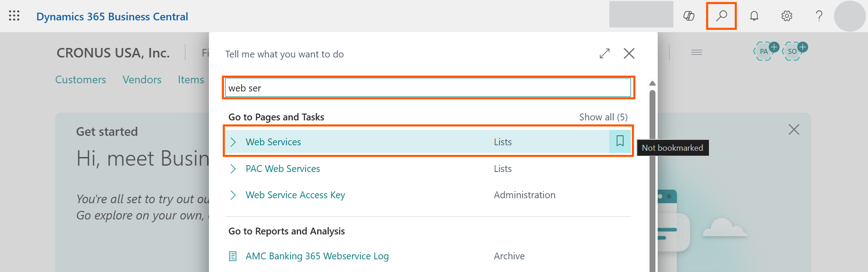The width and height of the screenshot is (868, 272).
Task: Open the app launcher waffle icon
Action: point(14,16)
